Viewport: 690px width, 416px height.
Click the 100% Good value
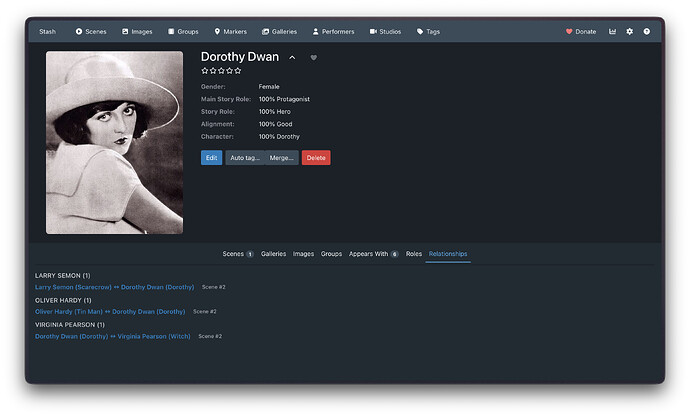(275, 124)
